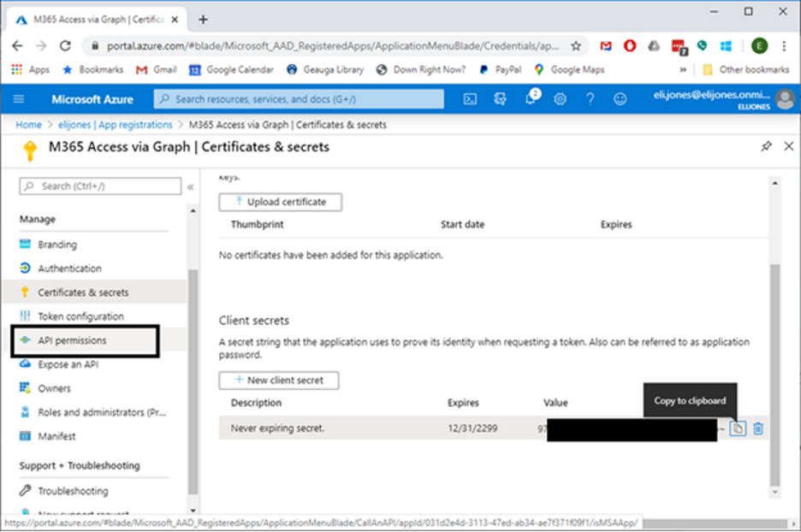
Task: Open Azure portal settings gear
Action: tap(561, 99)
